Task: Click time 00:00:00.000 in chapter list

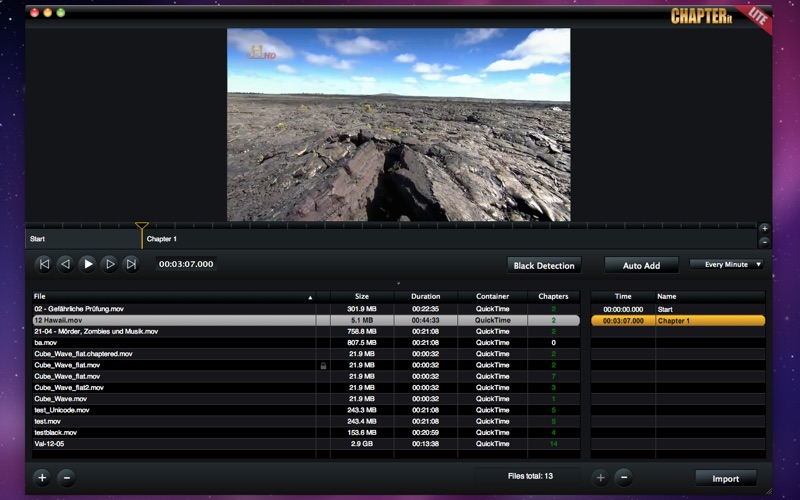Action: coord(623,310)
